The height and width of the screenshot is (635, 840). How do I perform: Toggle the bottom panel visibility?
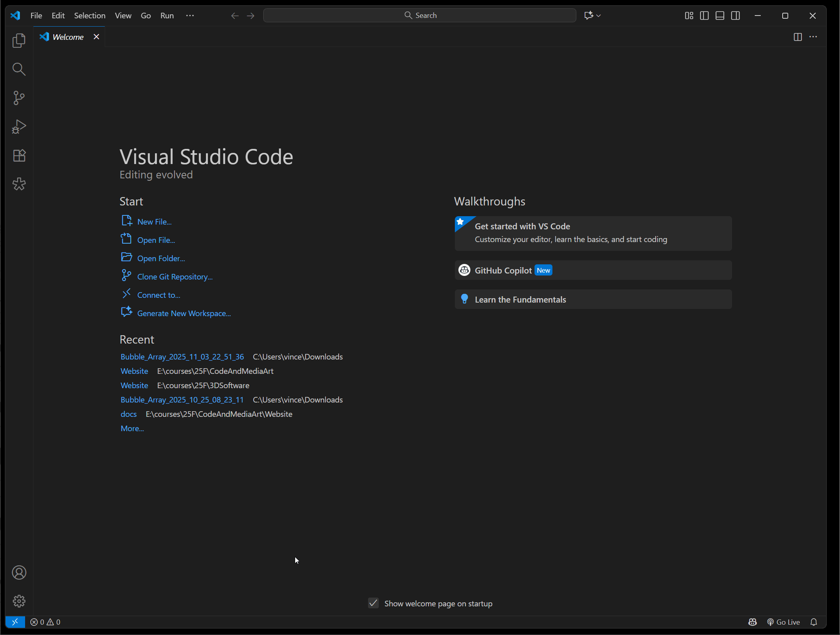[719, 16]
